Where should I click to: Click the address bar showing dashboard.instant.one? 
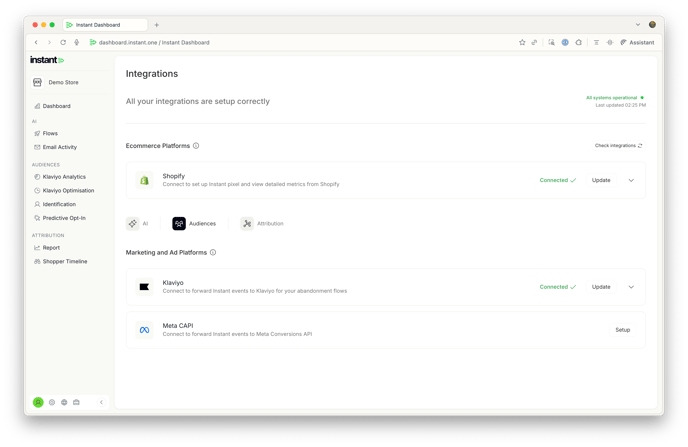[x=154, y=43]
